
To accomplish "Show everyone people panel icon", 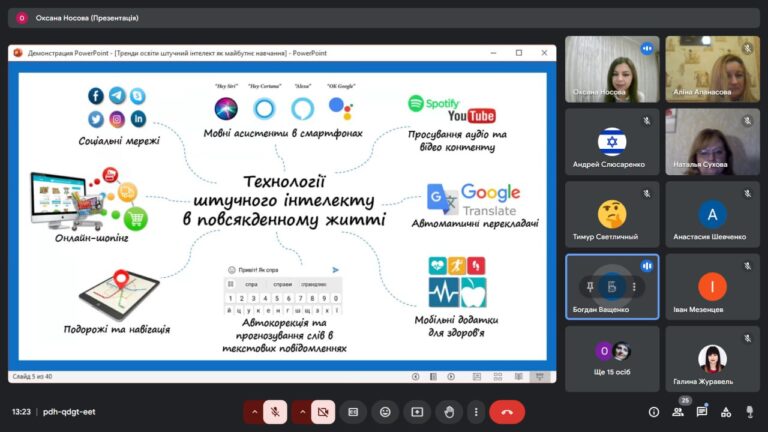I will (678, 412).
